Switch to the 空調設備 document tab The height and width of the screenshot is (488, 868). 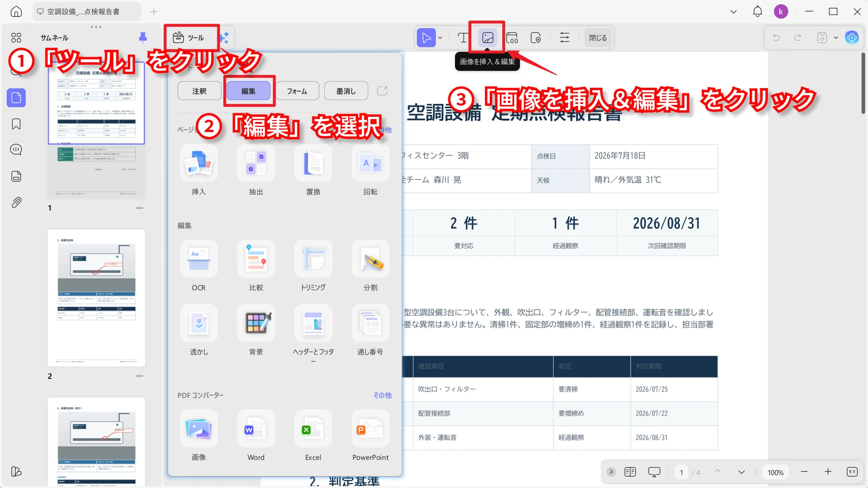click(x=87, y=11)
